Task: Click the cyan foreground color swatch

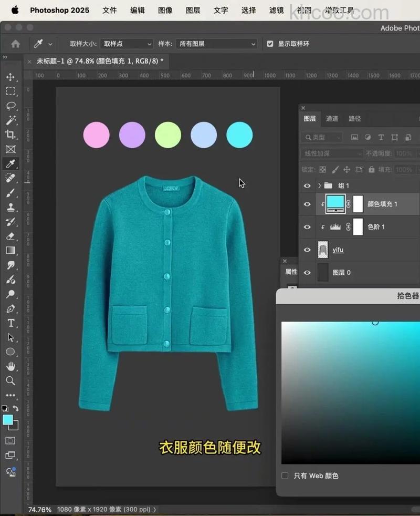Action: coord(9,420)
